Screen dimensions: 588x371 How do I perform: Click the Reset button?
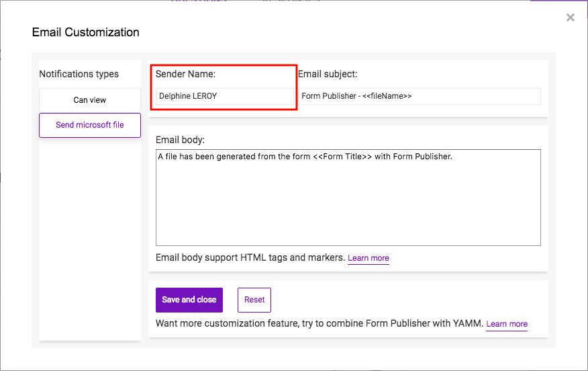click(254, 300)
